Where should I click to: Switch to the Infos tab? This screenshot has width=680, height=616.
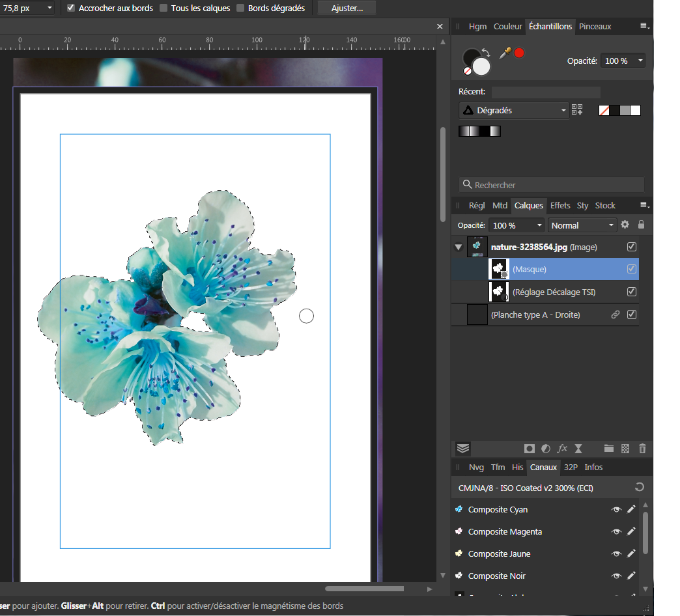(593, 468)
